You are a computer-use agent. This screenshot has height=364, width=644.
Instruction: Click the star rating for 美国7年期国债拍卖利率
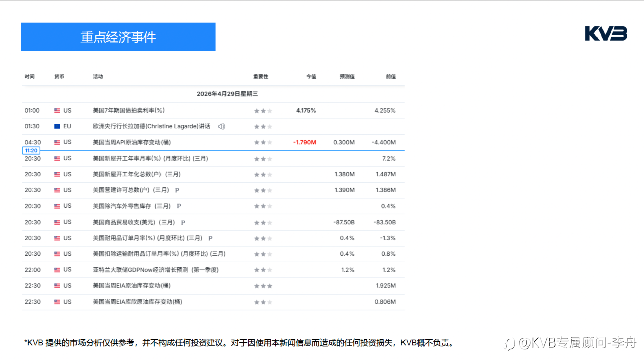[263, 111]
